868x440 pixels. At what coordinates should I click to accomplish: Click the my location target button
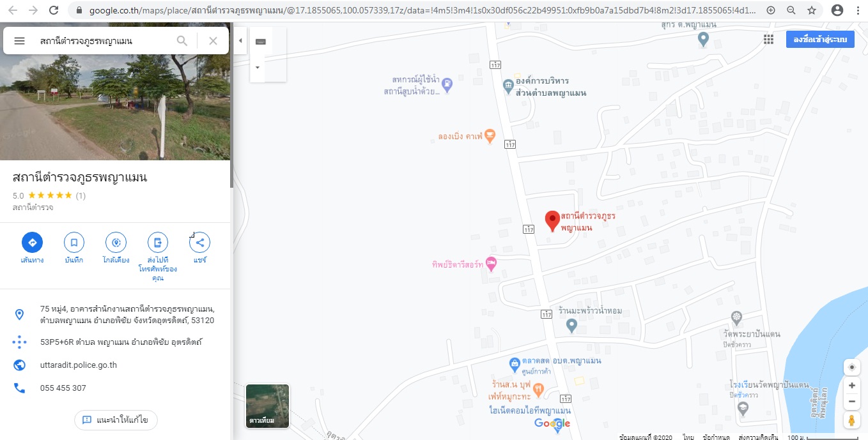[851, 367]
